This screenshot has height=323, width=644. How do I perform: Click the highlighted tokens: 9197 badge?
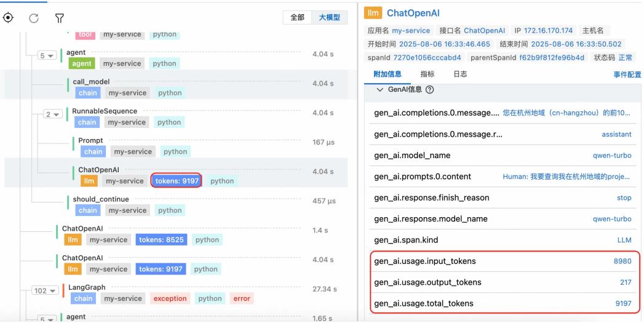(x=177, y=181)
